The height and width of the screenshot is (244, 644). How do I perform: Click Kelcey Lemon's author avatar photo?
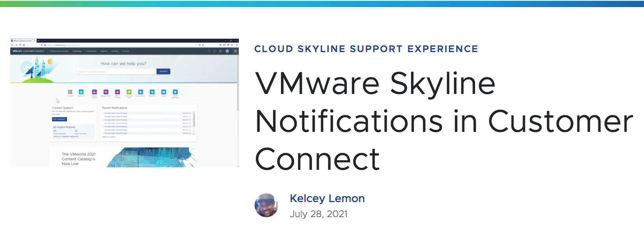tap(266, 205)
